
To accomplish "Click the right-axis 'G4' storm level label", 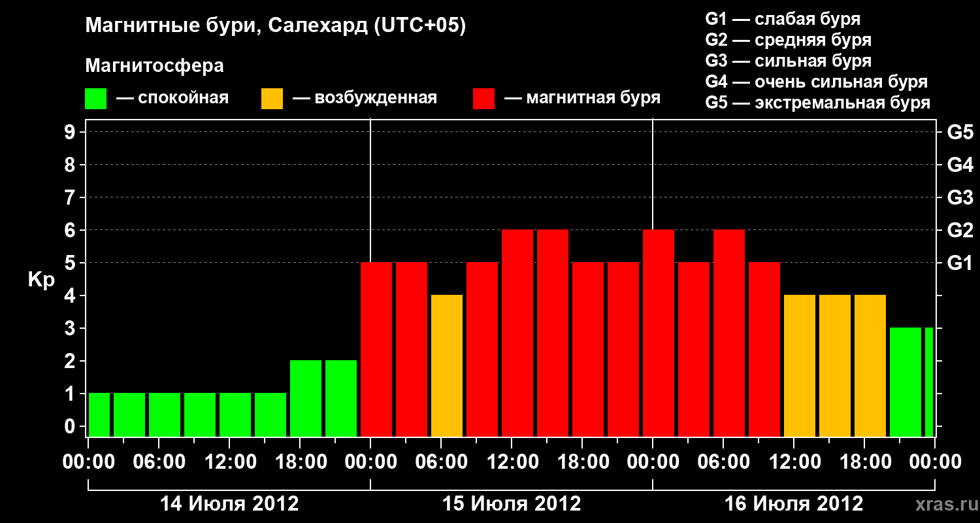I will coord(960,165).
